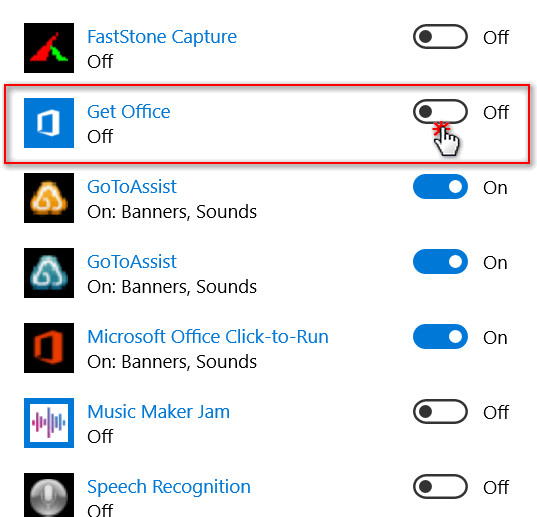This screenshot has width=537, height=517.
Task: Open the Get Office settings link
Action: click(x=129, y=112)
